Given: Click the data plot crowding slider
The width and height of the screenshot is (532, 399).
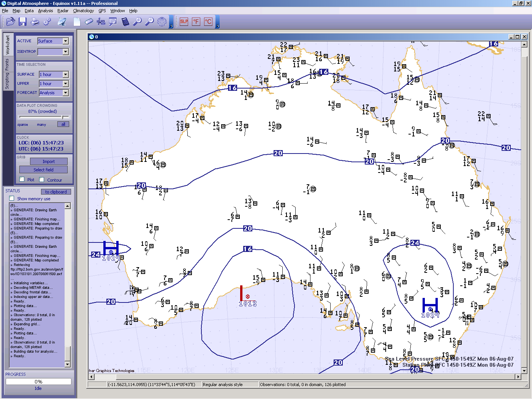Looking at the screenshot, I should click(x=62, y=117).
